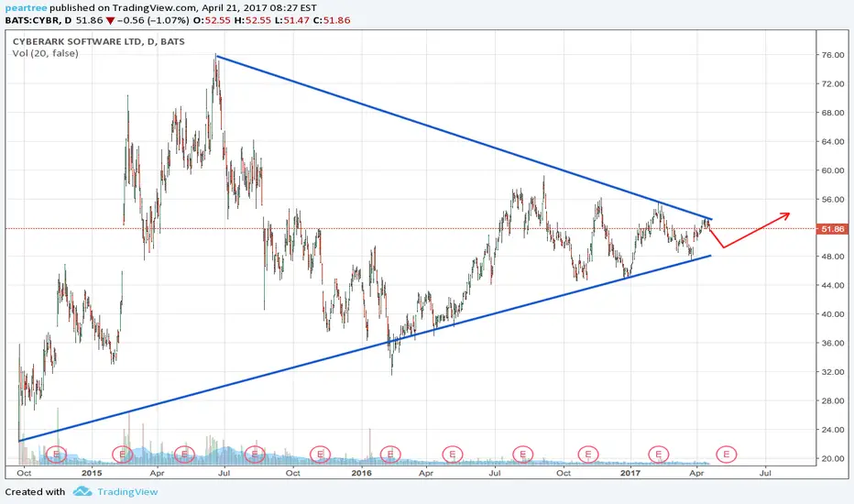The image size is (854, 504).
Task: Click the 2017 label on the time axis
Action: point(630,473)
